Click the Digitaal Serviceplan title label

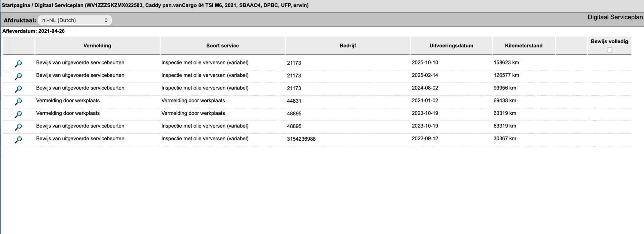click(615, 17)
